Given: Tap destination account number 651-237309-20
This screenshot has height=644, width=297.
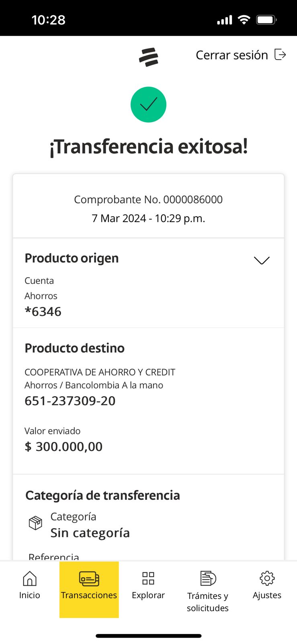Looking at the screenshot, I should pyautogui.click(x=70, y=401).
